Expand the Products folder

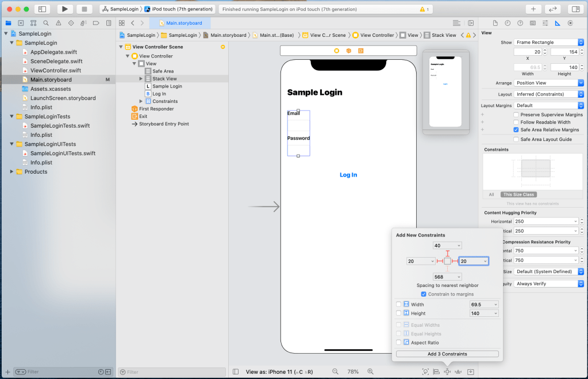pos(12,172)
